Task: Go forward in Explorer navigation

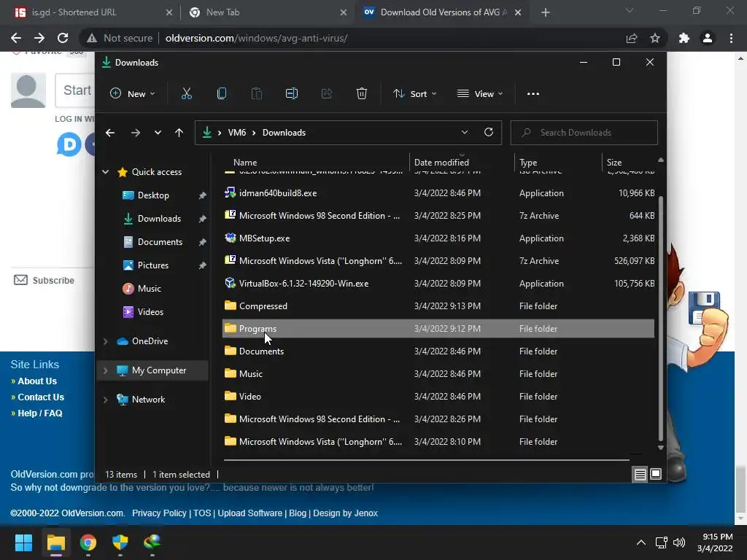Action: [x=135, y=133]
